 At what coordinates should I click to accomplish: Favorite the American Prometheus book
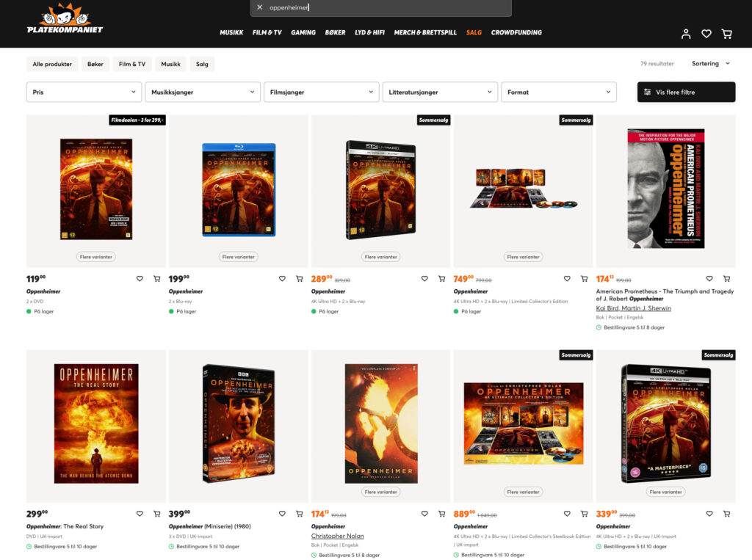pos(709,279)
